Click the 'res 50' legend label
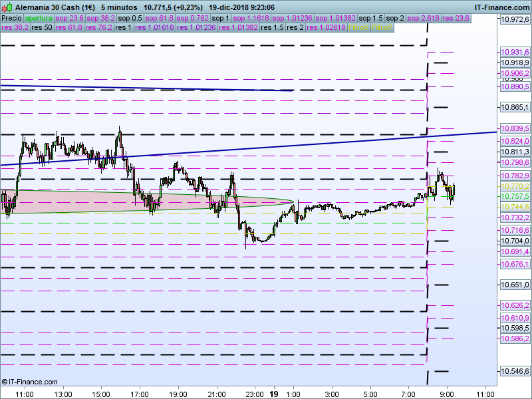 42,27
